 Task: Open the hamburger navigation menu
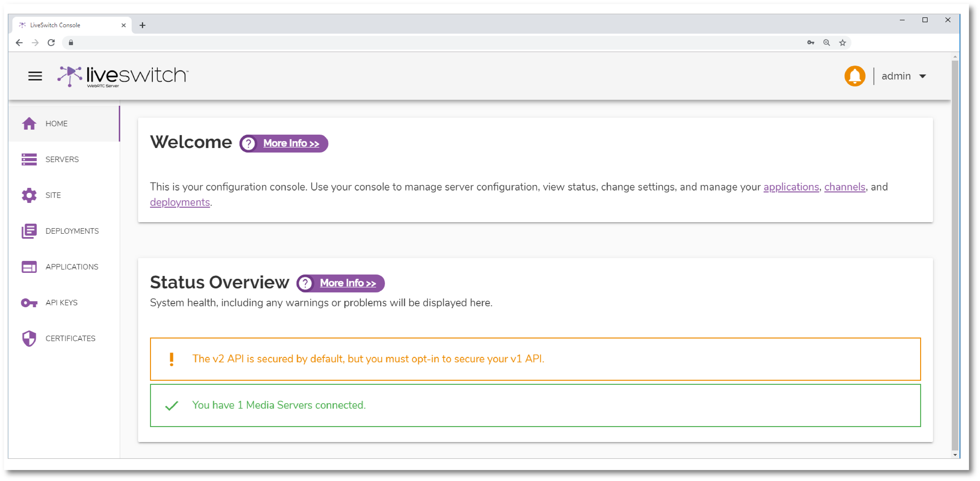(x=35, y=76)
